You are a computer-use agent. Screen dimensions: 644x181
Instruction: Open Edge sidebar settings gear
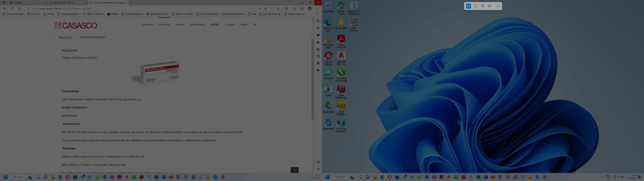point(318,169)
